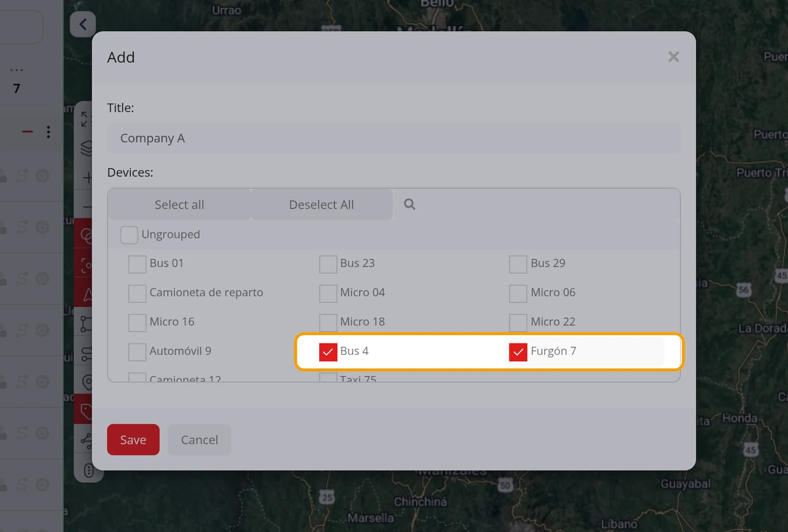Click the Furgón 7 label
Screen dimensions: 788x532
[x=553, y=351]
